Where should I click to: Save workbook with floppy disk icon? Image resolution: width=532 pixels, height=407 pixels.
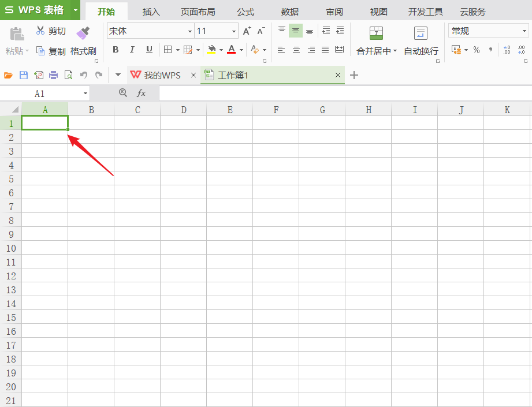24,75
